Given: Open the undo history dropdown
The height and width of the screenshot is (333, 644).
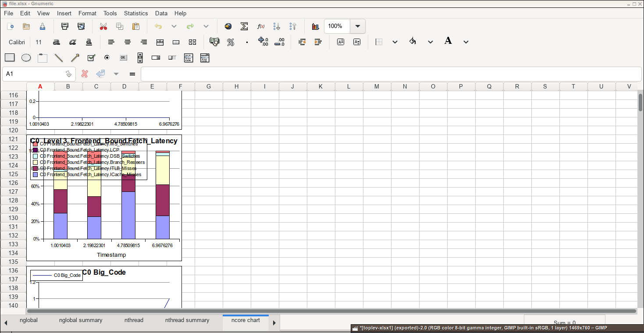Looking at the screenshot, I should [x=174, y=26].
